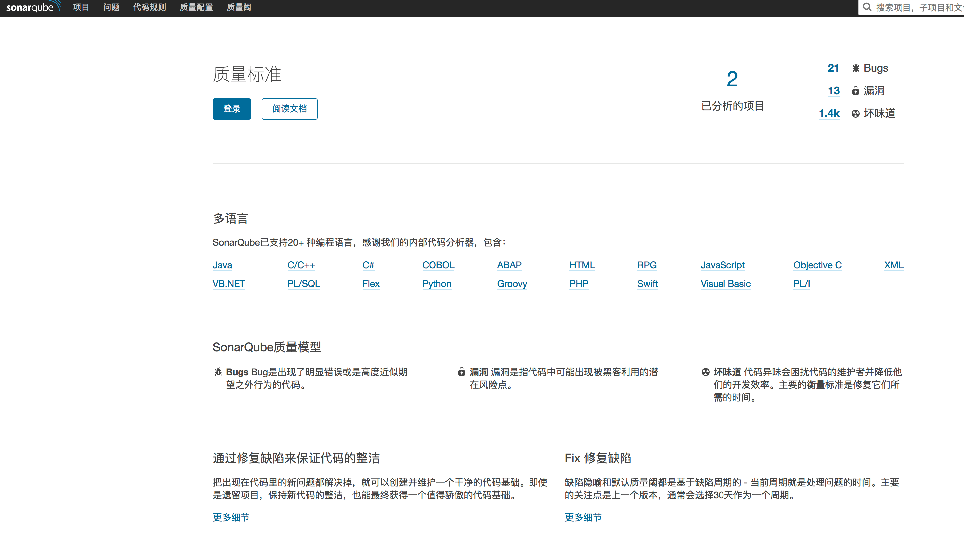
Task: Click the lock icon beside 漏洞 count
Action: 855,91
